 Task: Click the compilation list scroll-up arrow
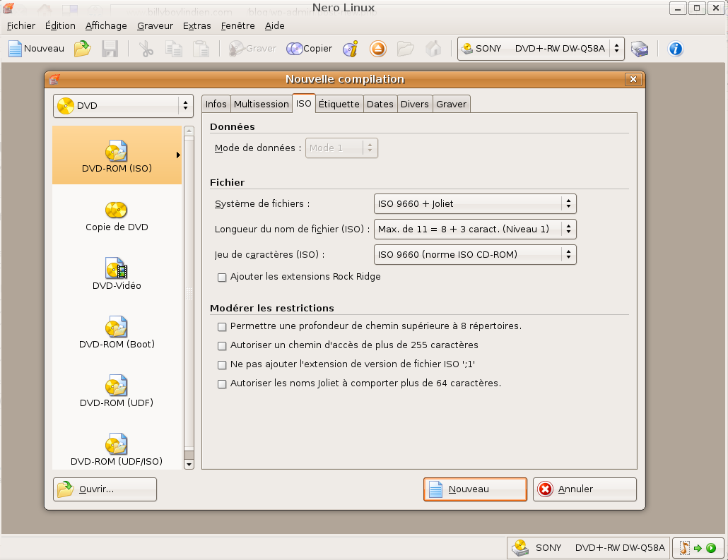tap(189, 131)
